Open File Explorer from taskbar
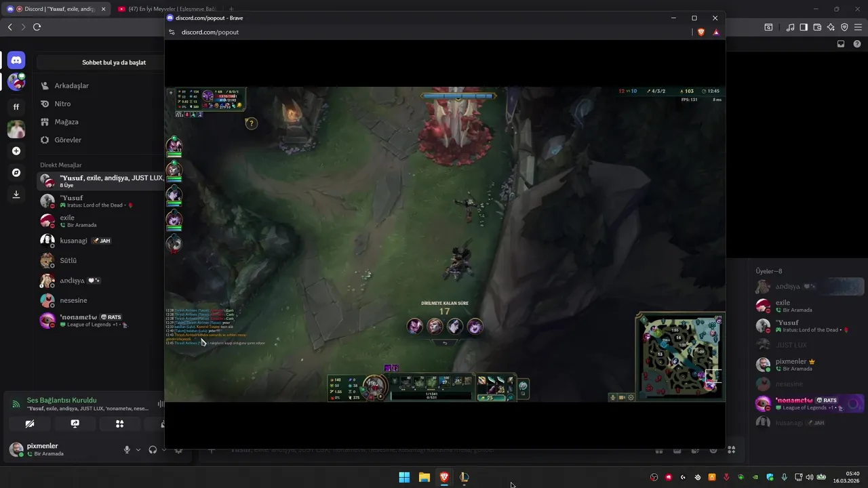868x488 pixels. pyautogui.click(x=425, y=477)
